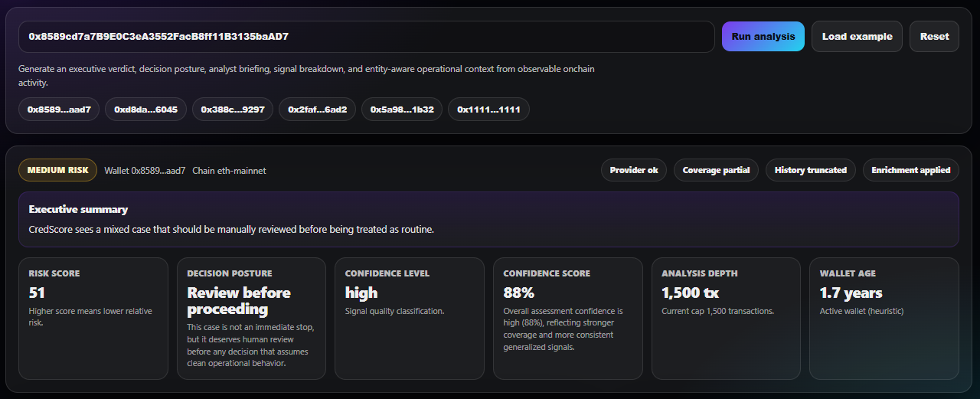Reset the analysis form
980x399 pixels.
point(934,37)
